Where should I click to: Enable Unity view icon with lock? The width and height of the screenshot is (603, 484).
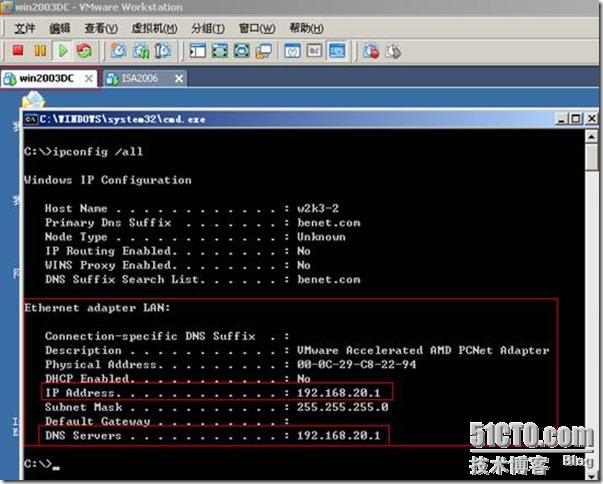pos(263,51)
